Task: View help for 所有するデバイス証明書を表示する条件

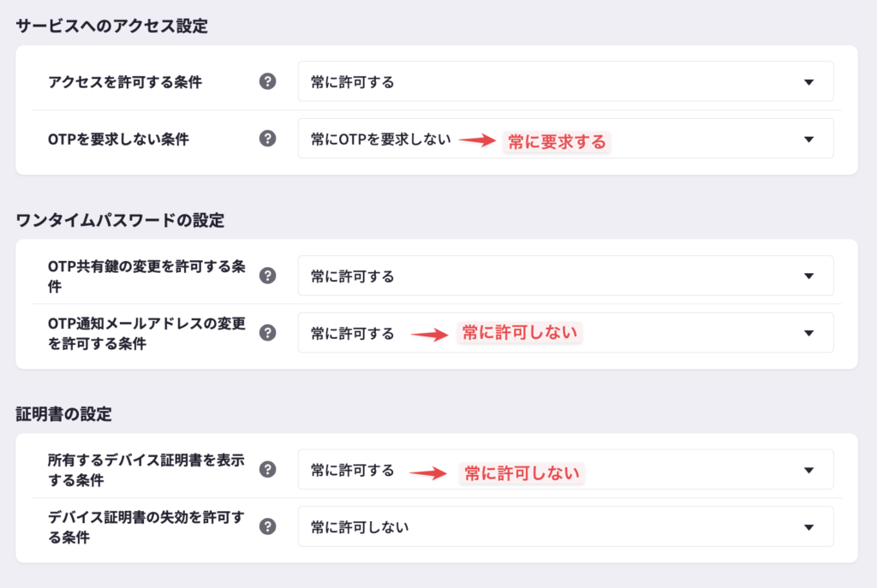Action: (x=268, y=469)
